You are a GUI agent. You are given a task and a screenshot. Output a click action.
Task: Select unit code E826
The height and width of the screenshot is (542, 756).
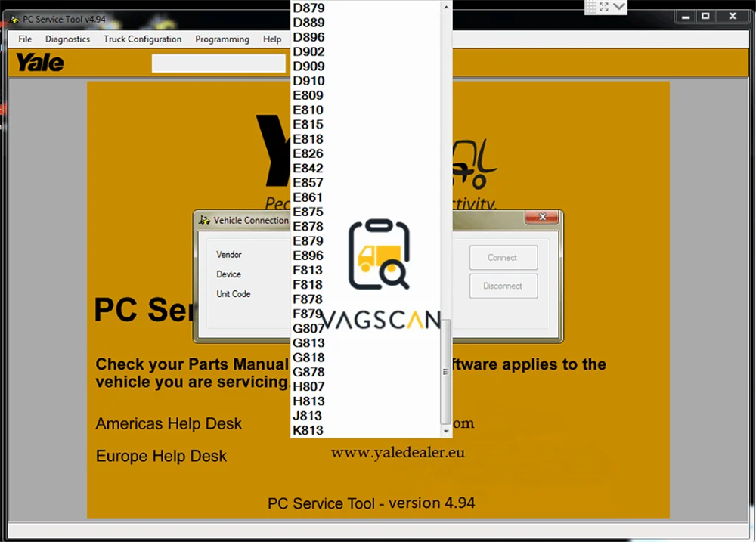point(365,153)
